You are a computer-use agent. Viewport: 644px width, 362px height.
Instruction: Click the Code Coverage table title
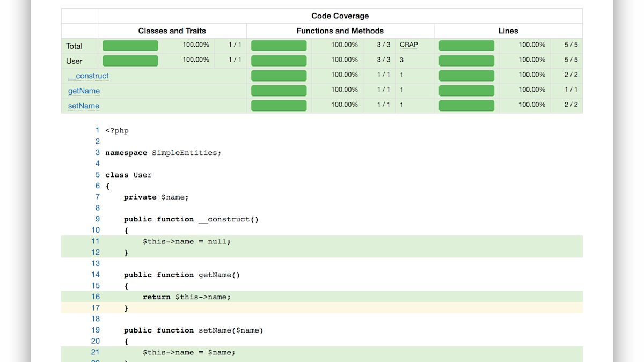point(340,16)
